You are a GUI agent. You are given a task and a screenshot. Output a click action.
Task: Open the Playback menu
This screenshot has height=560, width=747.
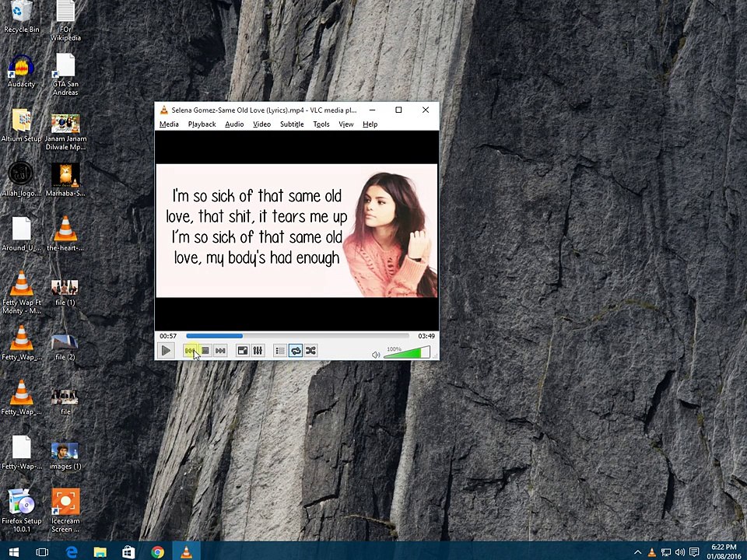(x=202, y=124)
